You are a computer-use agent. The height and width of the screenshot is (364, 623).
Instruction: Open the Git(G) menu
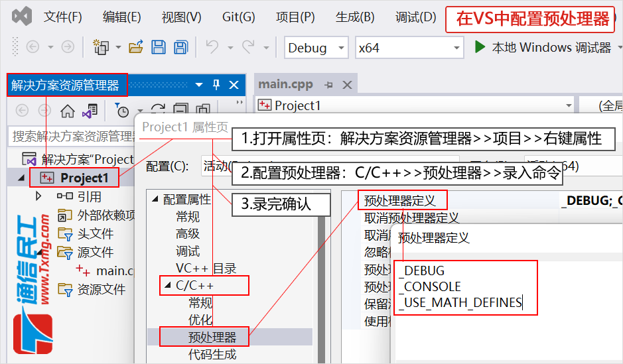point(238,17)
